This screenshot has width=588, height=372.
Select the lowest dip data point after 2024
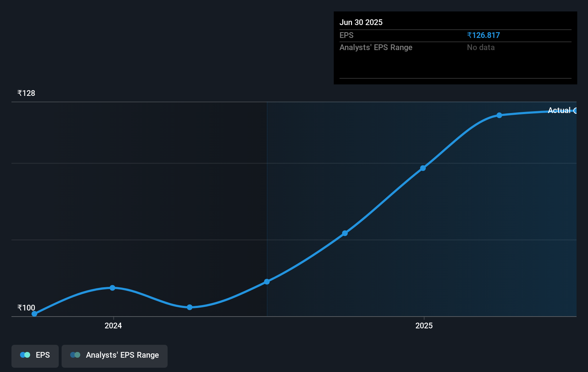(x=190, y=307)
